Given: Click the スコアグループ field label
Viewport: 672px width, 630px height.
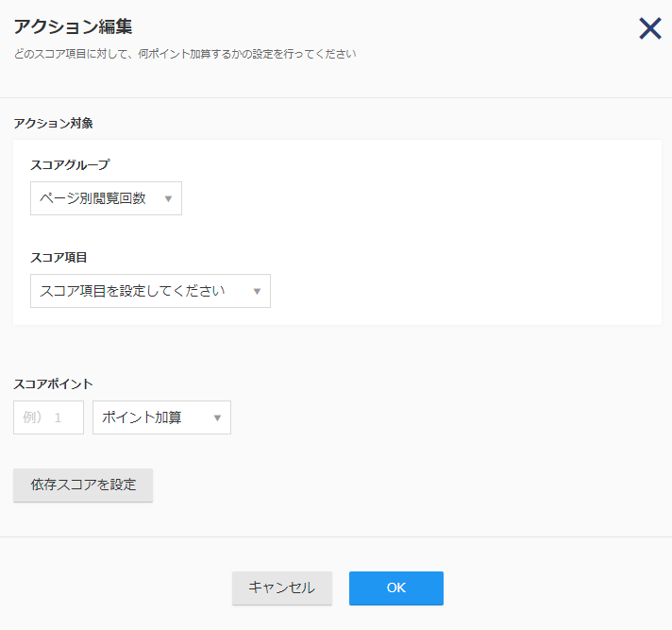Looking at the screenshot, I should pos(70,164).
